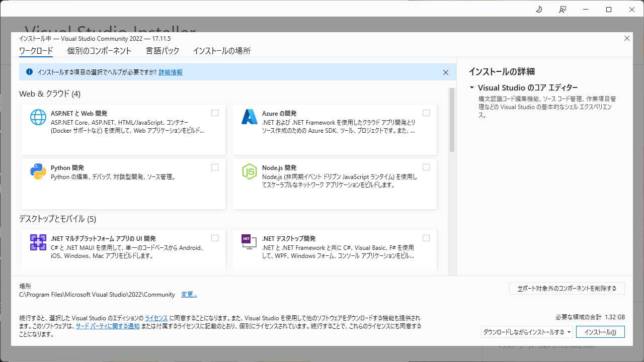Click the .NET MAUI multi-platform icon

tap(38, 242)
